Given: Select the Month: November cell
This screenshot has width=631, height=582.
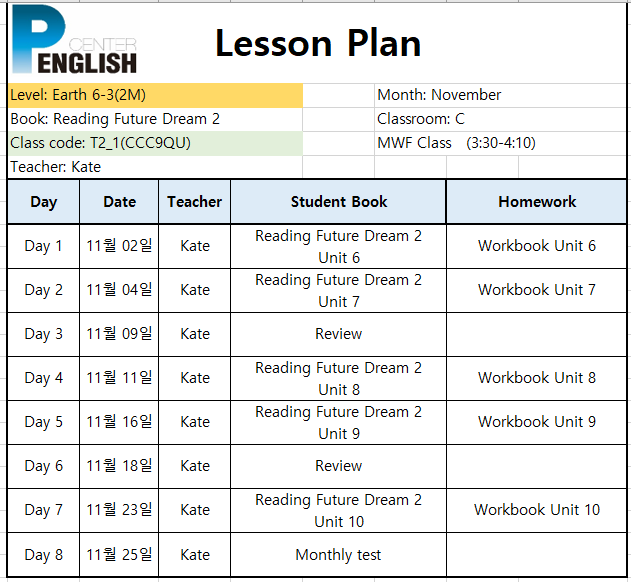Looking at the screenshot, I should tap(500, 95).
